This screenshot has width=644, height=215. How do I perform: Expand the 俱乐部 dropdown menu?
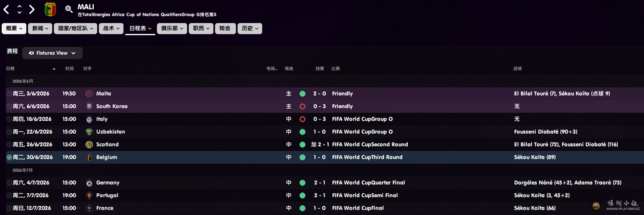click(x=172, y=28)
